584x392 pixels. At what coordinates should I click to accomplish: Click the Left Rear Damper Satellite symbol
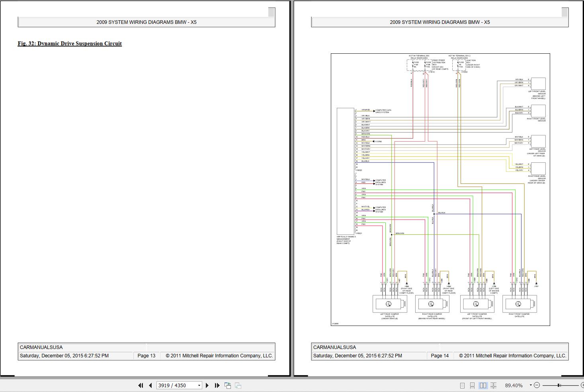pyautogui.click(x=390, y=304)
